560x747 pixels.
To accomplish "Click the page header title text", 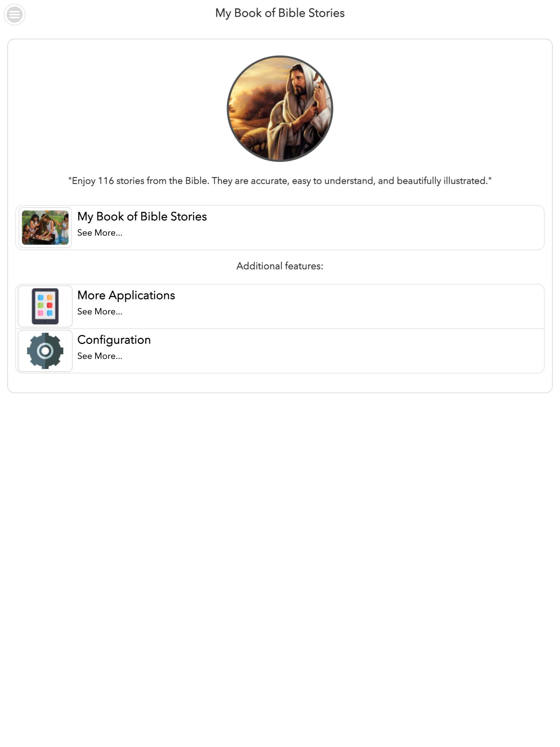I will (280, 13).
